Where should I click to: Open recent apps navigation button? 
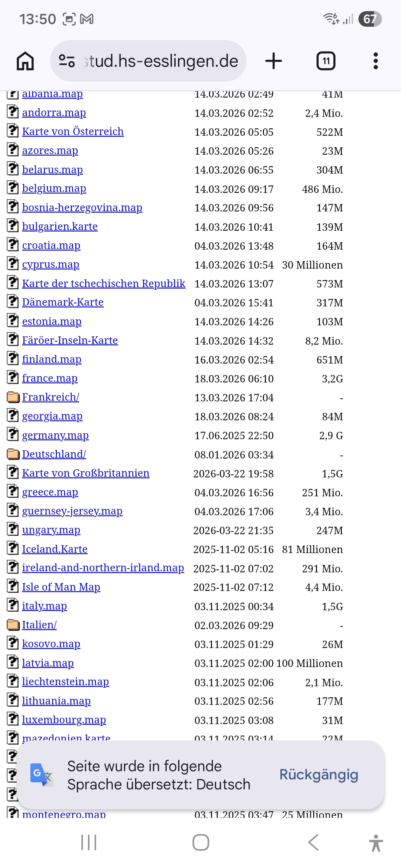point(89,842)
